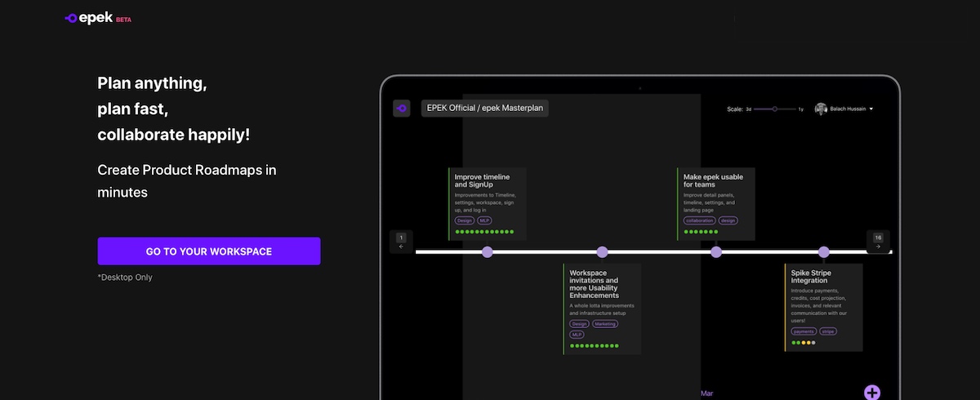Click the purple epek icon in mockup

click(401, 109)
